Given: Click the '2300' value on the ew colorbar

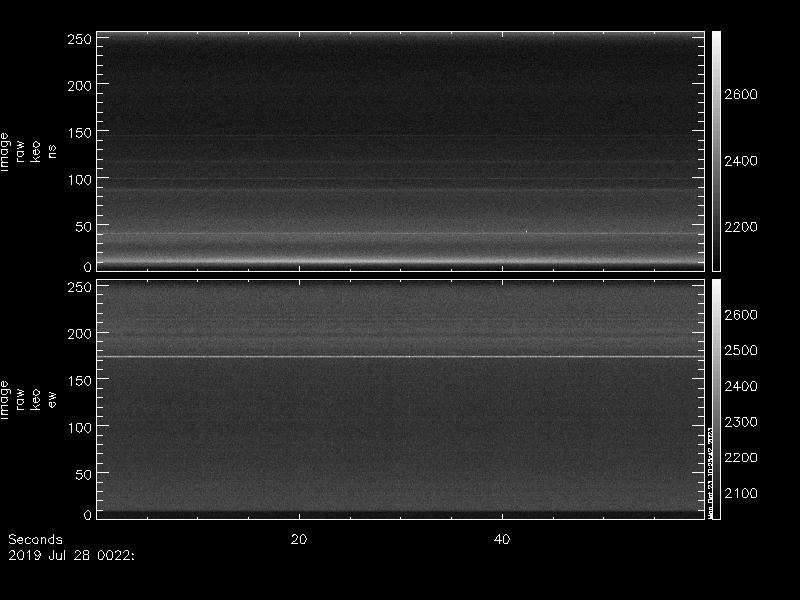Looking at the screenshot, I should point(741,422).
